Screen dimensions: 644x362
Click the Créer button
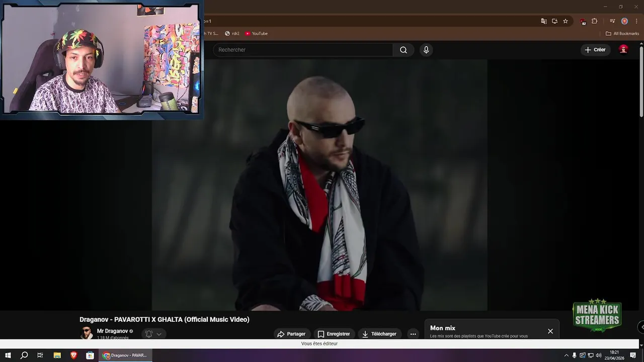[x=595, y=50]
